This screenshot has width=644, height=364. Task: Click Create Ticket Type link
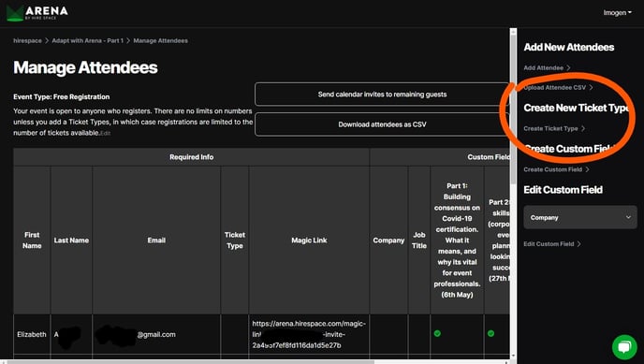coord(554,128)
